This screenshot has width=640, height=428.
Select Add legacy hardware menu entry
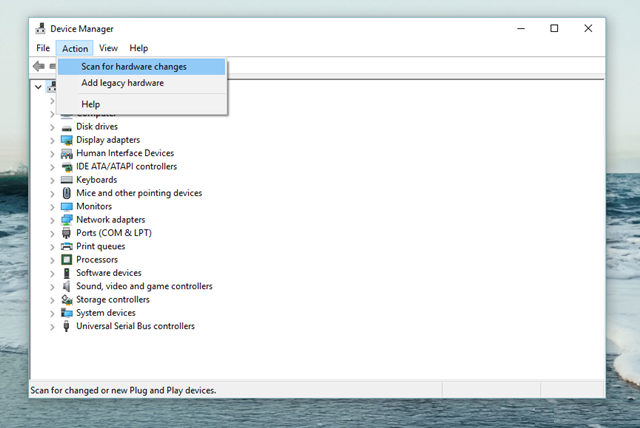(122, 83)
